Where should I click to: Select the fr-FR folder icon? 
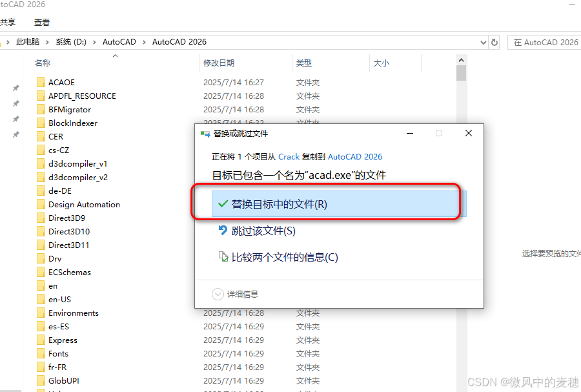pos(41,367)
